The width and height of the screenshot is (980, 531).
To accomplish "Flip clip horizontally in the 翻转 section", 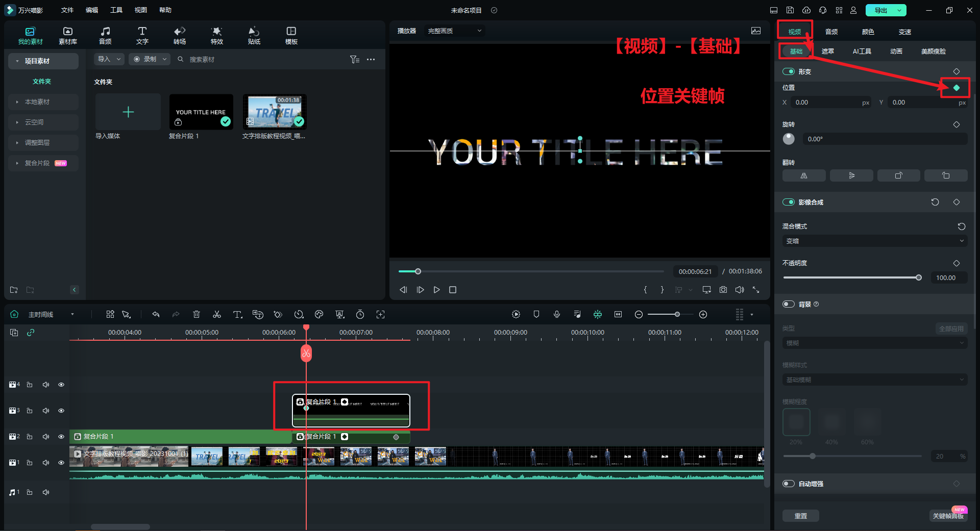I will (804, 175).
